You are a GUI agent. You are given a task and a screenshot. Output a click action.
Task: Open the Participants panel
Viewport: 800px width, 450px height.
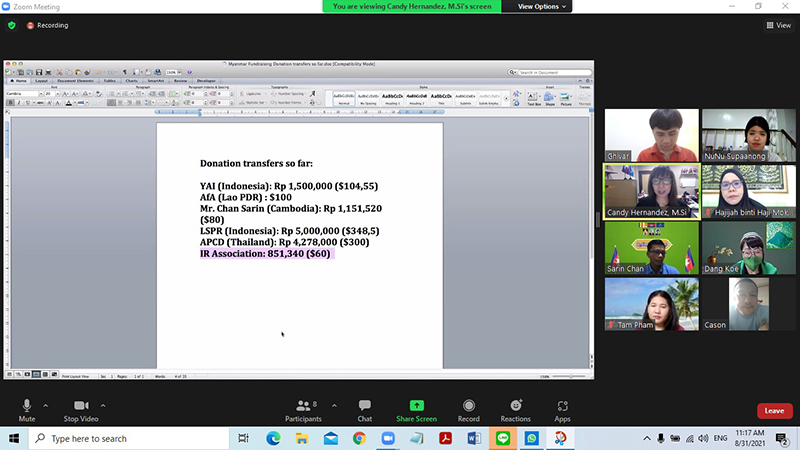[303, 411]
